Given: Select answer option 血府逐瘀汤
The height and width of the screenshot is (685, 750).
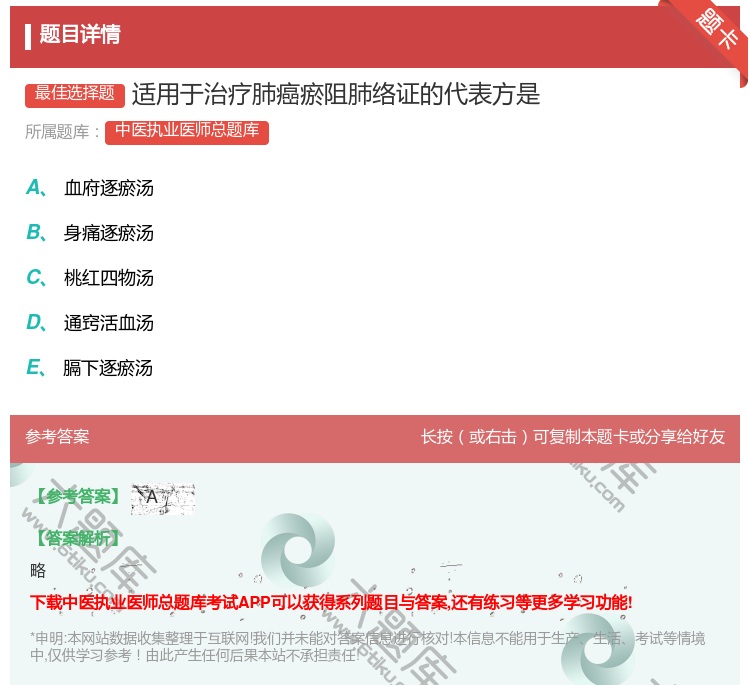Looking at the screenshot, I should pyautogui.click(x=109, y=188).
